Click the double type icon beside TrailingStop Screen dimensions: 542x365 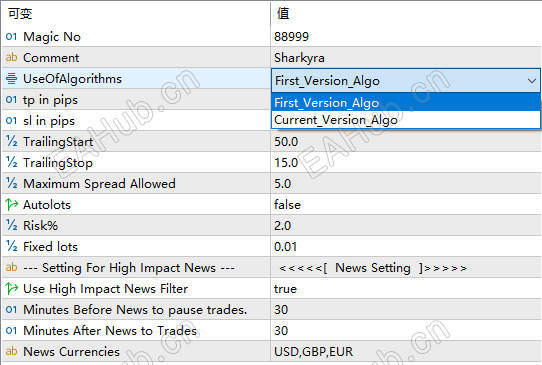click(x=11, y=162)
